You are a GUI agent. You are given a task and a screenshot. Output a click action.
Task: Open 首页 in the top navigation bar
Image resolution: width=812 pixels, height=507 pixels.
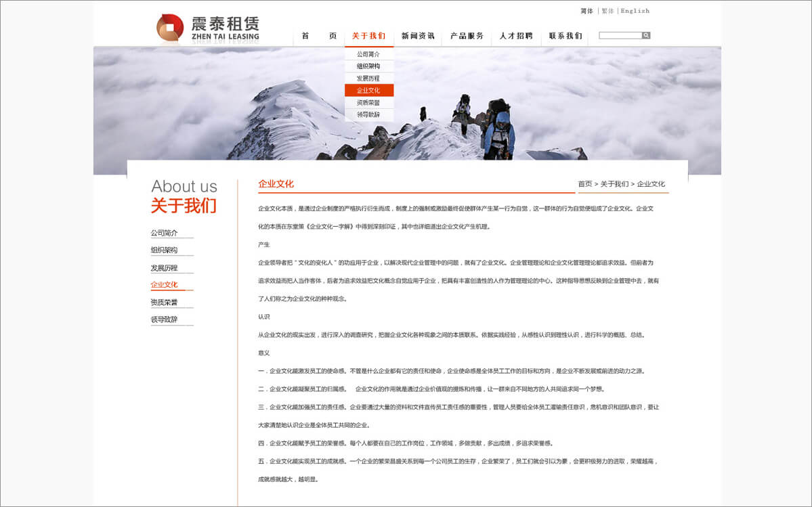coord(319,36)
